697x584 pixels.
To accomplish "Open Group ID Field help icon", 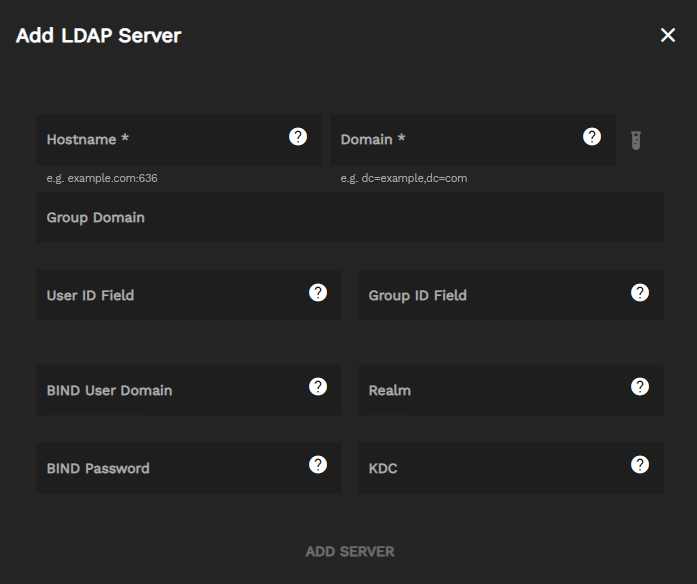I will point(640,293).
